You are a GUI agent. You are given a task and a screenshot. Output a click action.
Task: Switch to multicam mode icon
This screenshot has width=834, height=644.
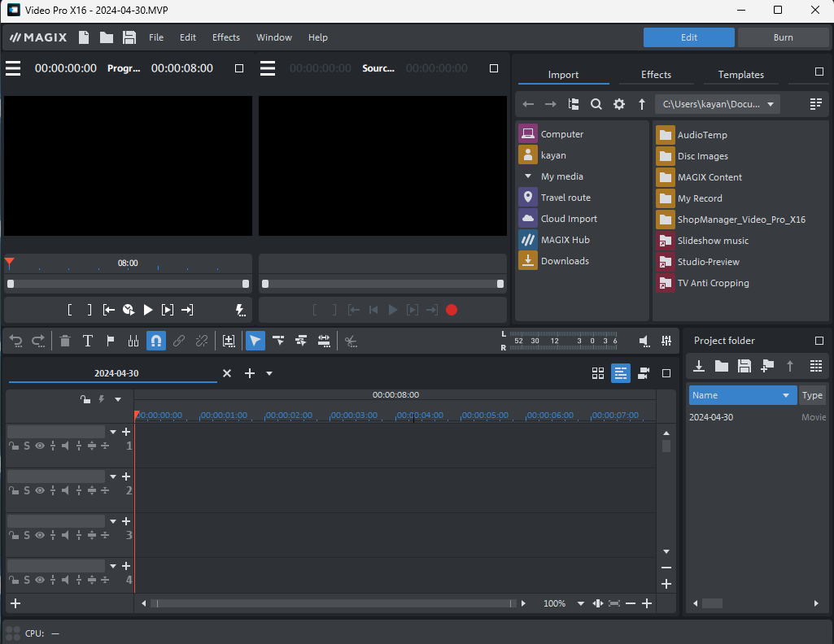pos(644,373)
